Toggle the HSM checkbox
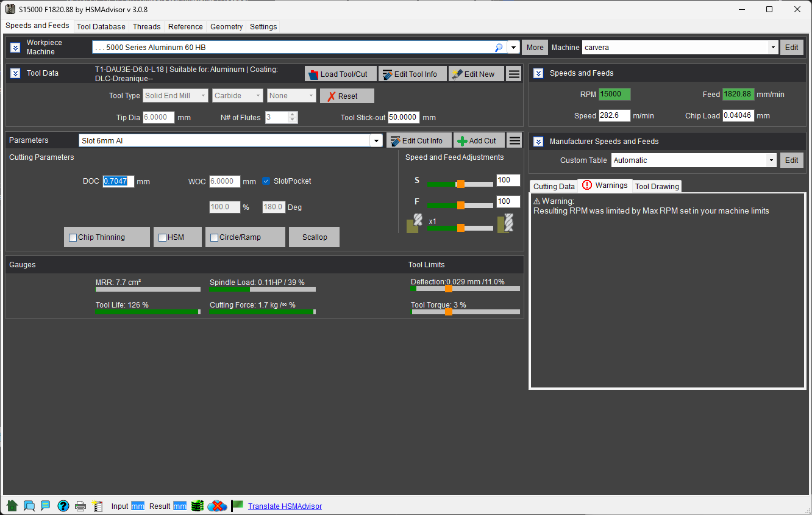812x515 pixels. click(162, 237)
